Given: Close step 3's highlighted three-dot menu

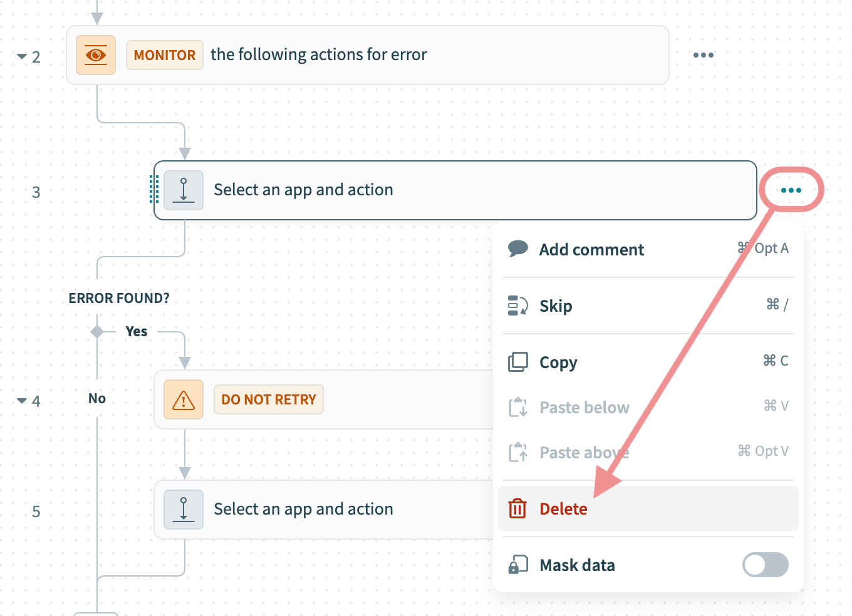Looking at the screenshot, I should pos(791,190).
